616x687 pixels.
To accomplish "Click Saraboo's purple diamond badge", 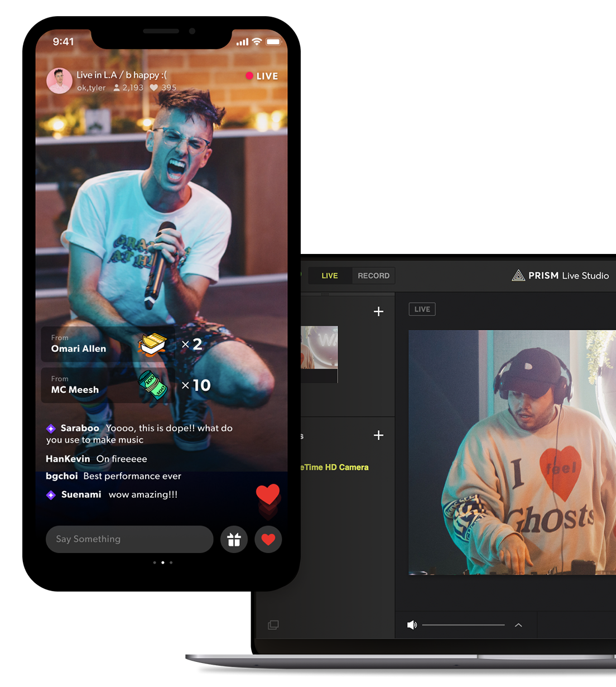I will point(51,429).
